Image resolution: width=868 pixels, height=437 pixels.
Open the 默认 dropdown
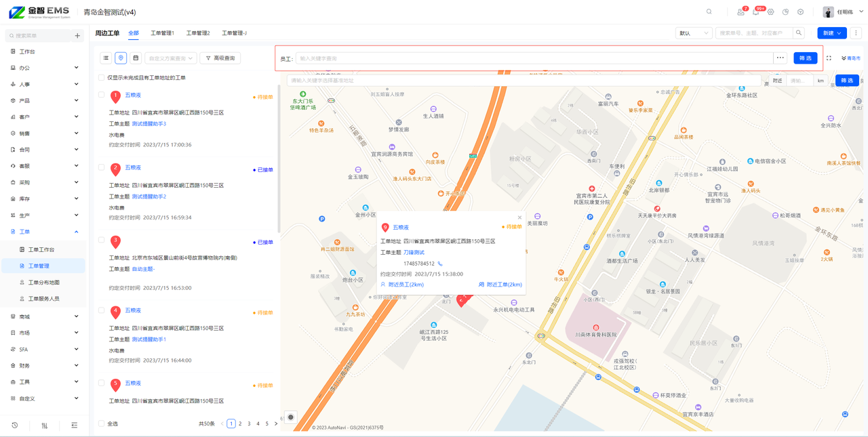[x=694, y=33]
